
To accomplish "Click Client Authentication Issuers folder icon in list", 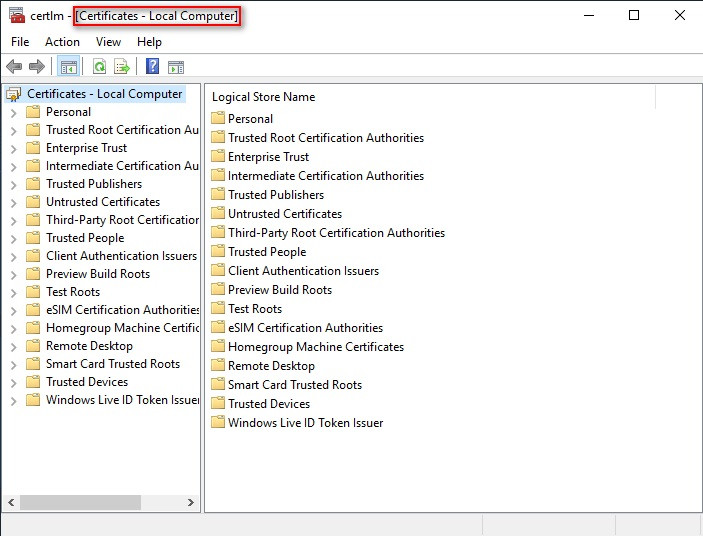I will click(x=218, y=270).
